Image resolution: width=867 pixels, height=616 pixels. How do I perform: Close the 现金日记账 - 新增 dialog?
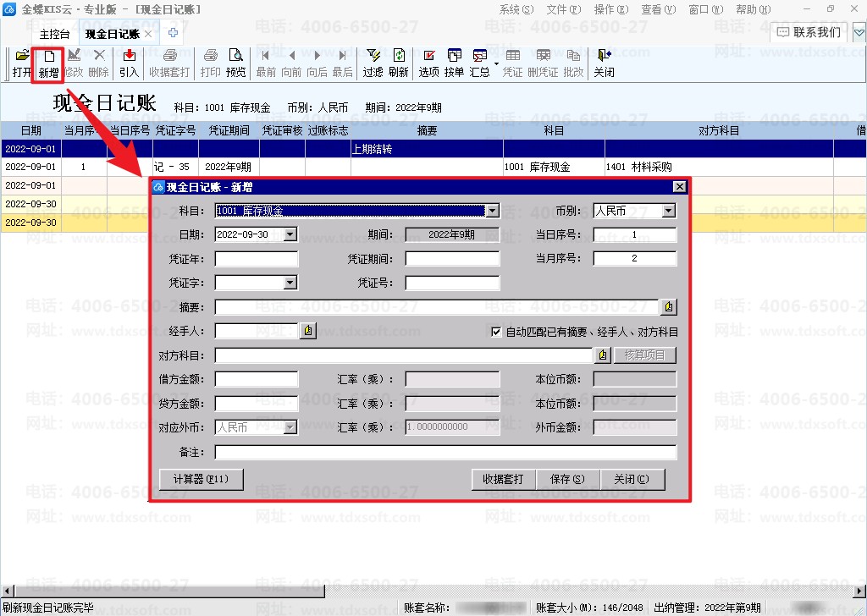[680, 187]
